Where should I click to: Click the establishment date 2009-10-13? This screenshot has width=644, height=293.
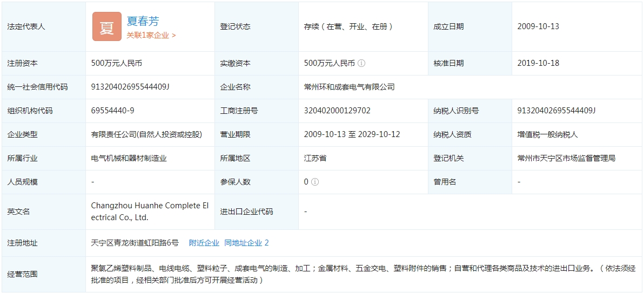tap(538, 26)
